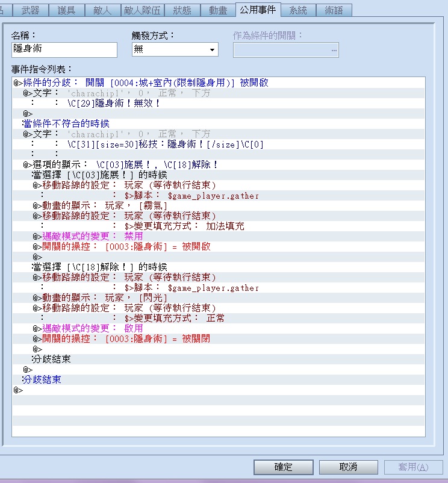The height and width of the screenshot is (483, 448).
Task: Select 開關的操控 [0003:隱身術] = 被關閉
Action: click(x=219, y=338)
